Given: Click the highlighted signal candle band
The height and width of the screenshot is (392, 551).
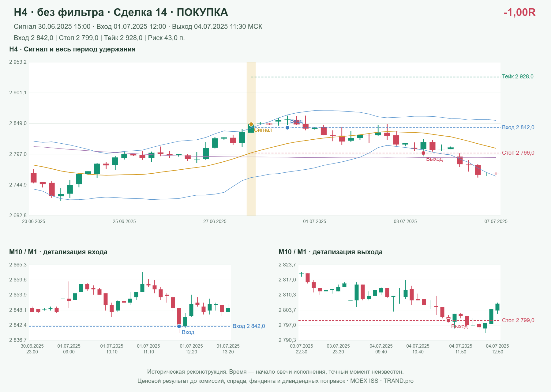Looking at the screenshot, I should [251, 139].
